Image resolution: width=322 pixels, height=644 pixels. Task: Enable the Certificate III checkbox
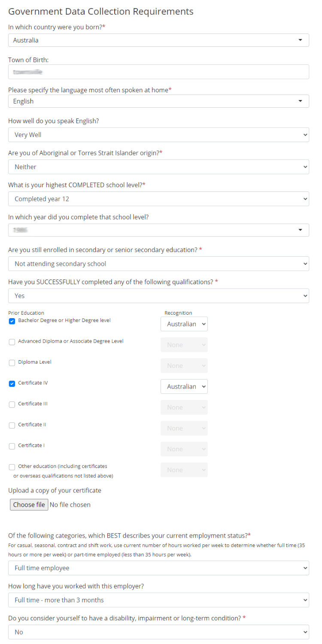point(12,404)
